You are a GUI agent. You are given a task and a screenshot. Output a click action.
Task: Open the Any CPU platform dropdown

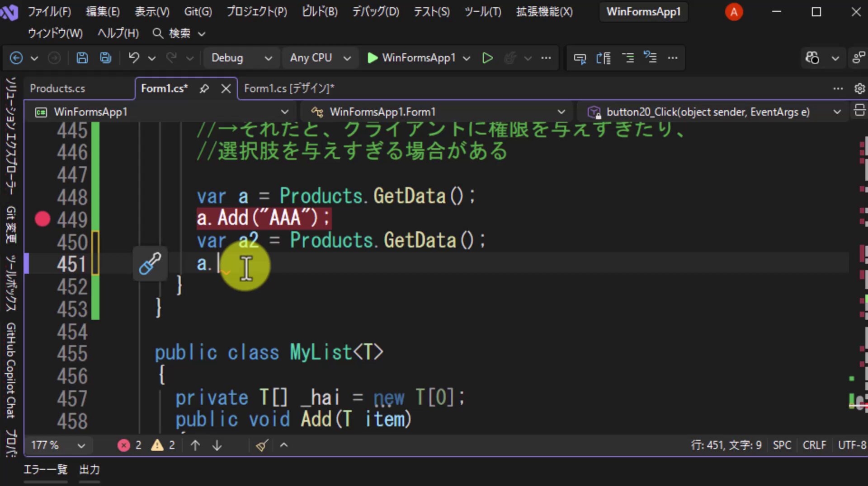point(320,58)
